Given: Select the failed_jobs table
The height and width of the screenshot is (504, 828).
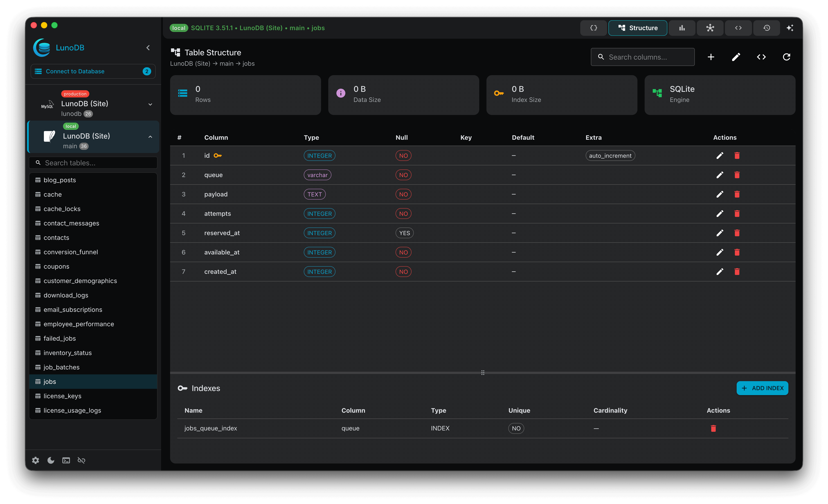Looking at the screenshot, I should (59, 338).
